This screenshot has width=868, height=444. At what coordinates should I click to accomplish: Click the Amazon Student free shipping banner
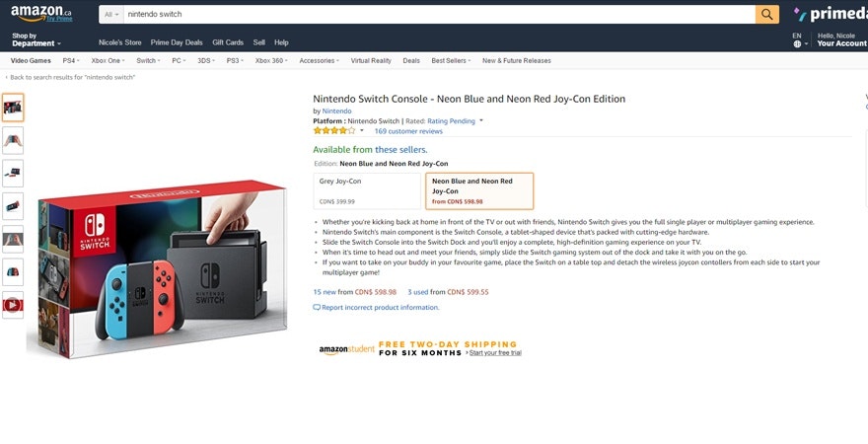(419, 348)
